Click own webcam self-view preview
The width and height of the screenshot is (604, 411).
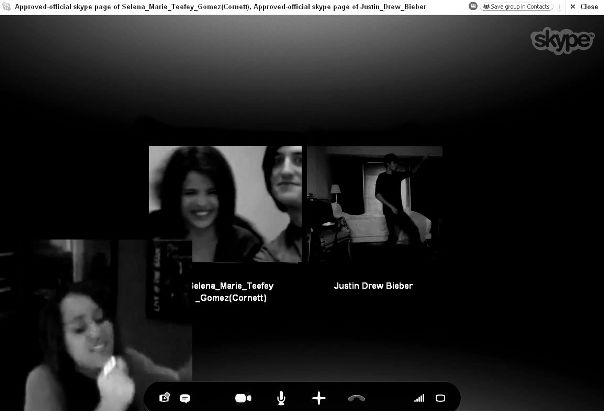tap(96, 325)
